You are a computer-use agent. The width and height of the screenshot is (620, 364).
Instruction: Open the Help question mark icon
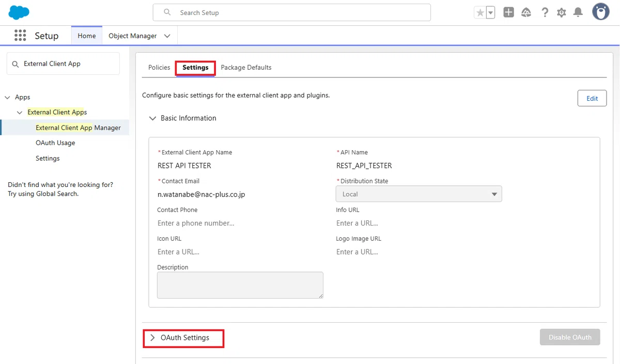tap(545, 13)
